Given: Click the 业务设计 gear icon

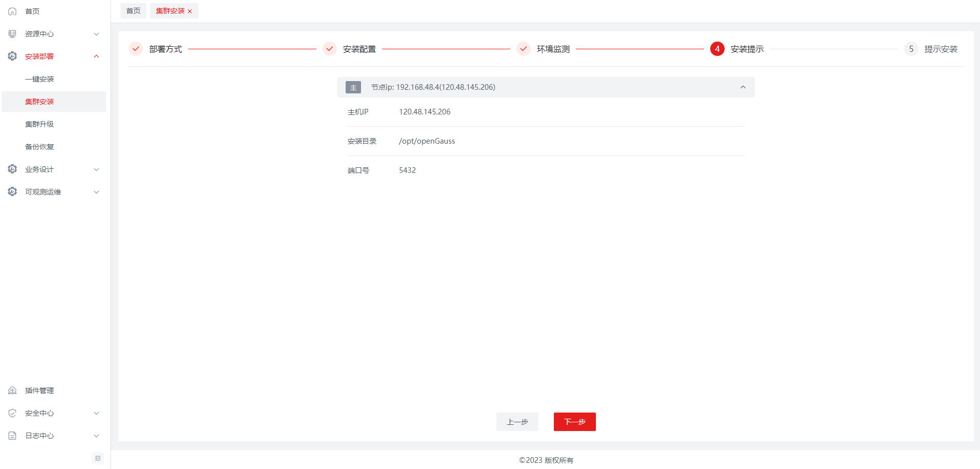Looking at the screenshot, I should [x=12, y=169].
